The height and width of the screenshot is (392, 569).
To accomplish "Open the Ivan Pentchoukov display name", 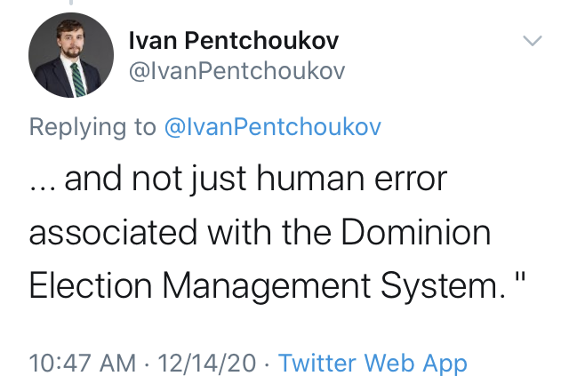I will (234, 40).
